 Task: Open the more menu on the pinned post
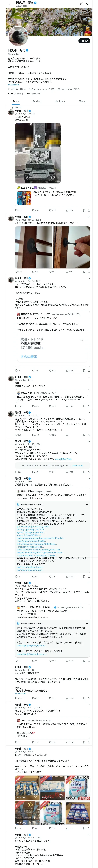[89, 111]
